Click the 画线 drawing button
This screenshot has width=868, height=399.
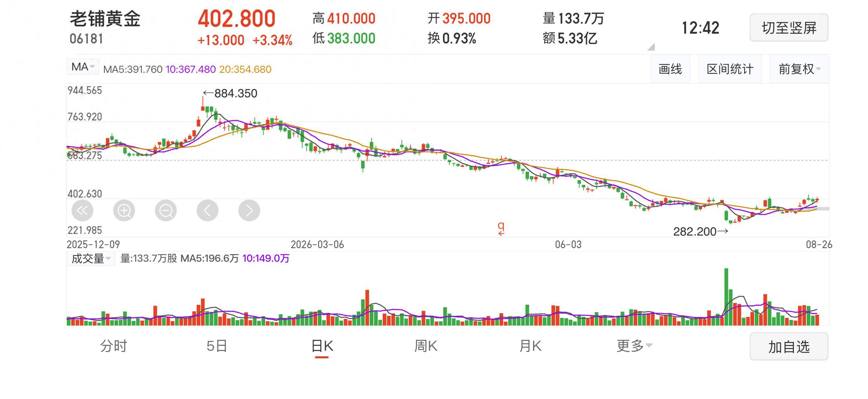tap(670, 69)
